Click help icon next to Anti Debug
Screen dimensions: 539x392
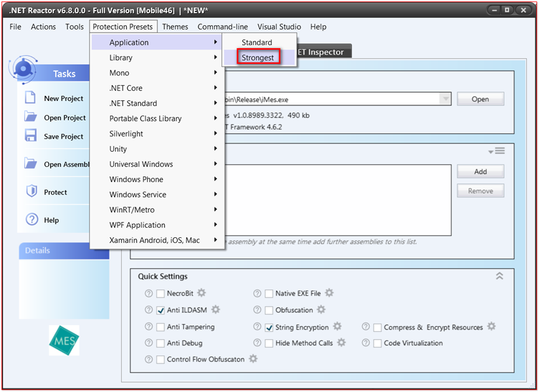[x=148, y=343]
